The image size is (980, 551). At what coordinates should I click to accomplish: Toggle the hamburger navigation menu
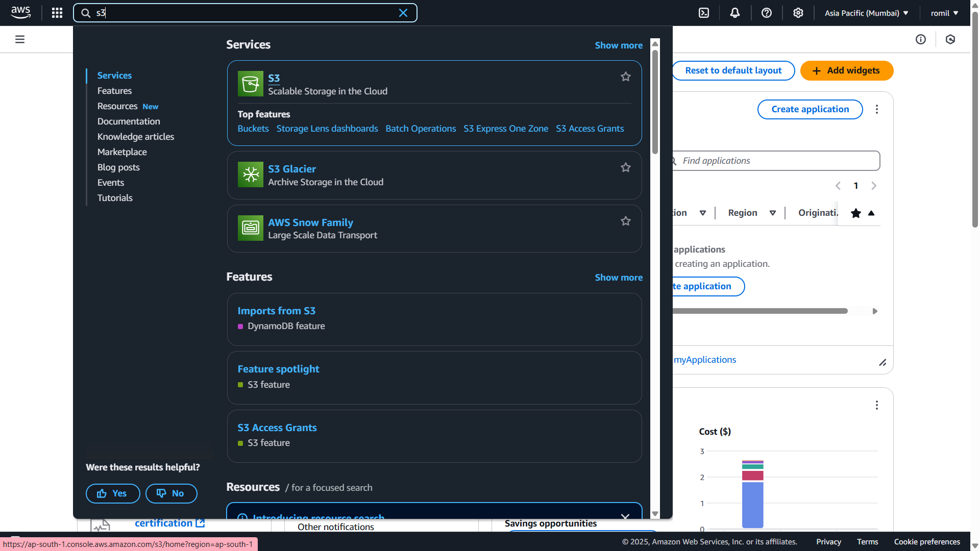[20, 39]
